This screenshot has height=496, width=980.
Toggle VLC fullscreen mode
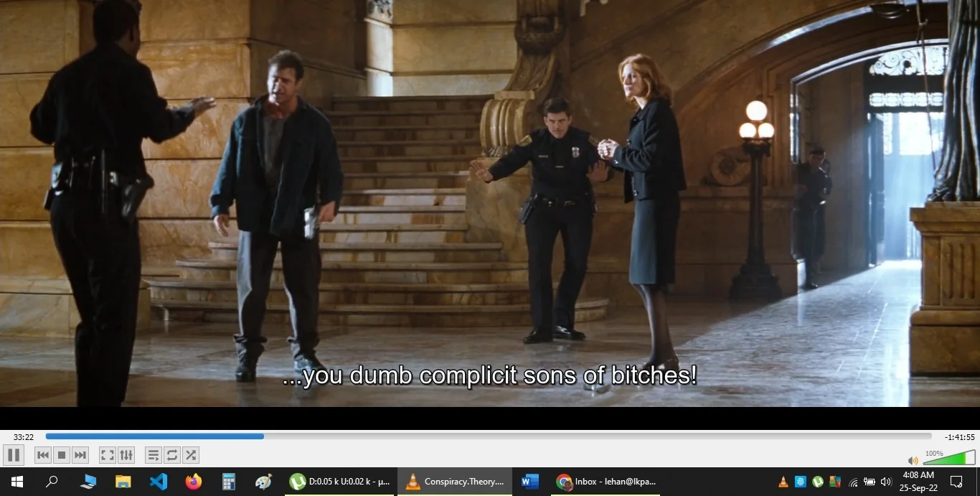click(x=107, y=455)
